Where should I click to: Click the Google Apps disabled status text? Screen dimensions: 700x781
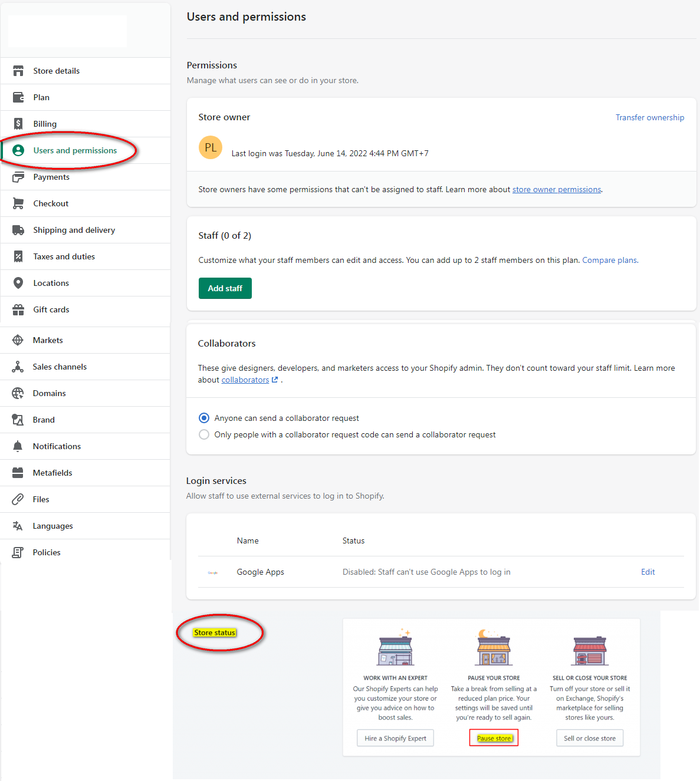click(x=426, y=572)
